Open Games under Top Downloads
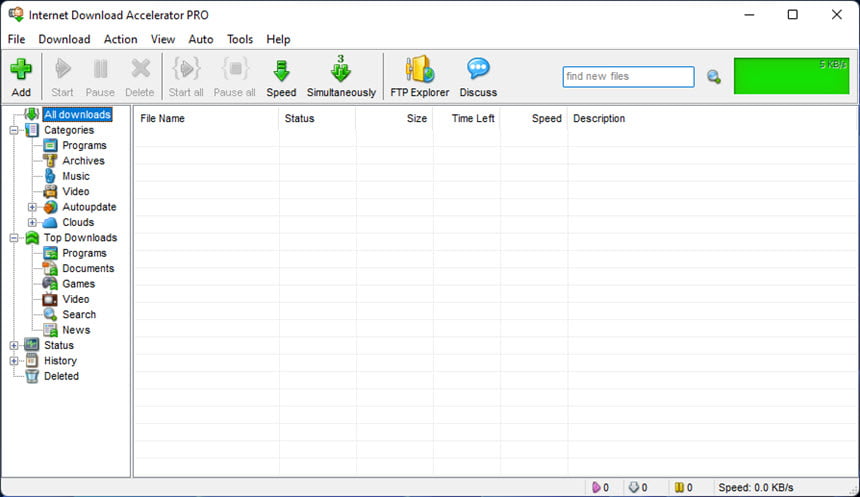 pos(78,284)
